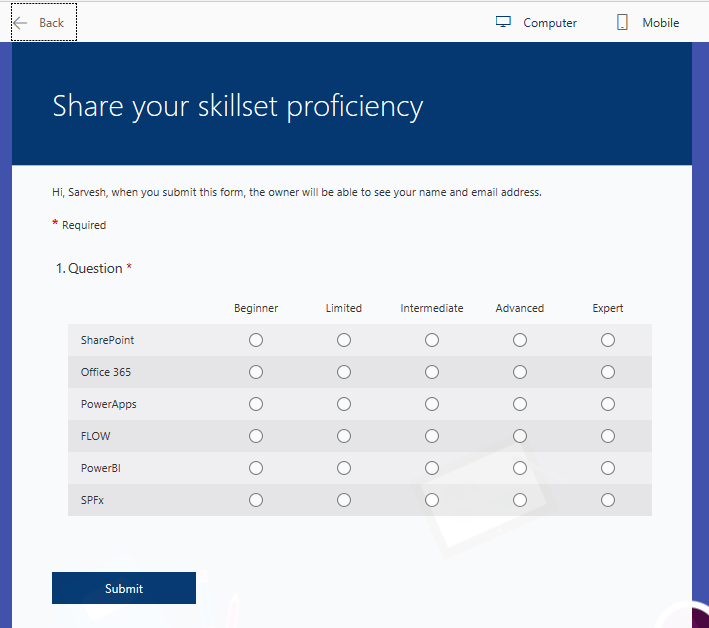Click the SharePoint row label
Image resolution: width=709 pixels, height=628 pixels.
pyautogui.click(x=107, y=340)
